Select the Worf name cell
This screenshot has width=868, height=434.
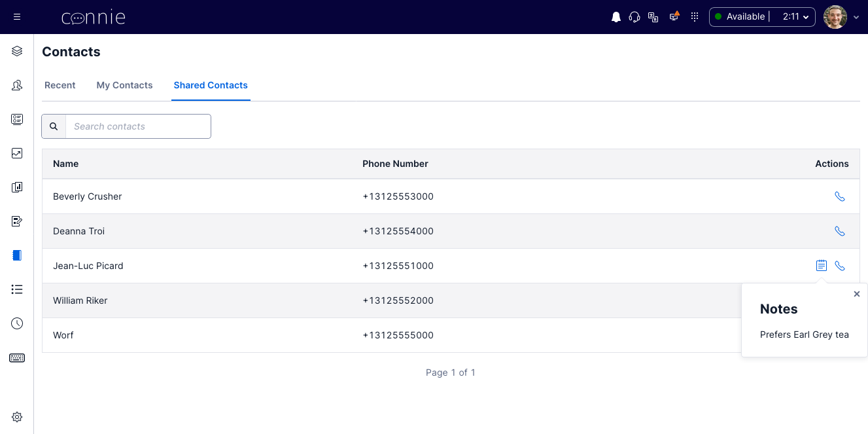click(63, 335)
